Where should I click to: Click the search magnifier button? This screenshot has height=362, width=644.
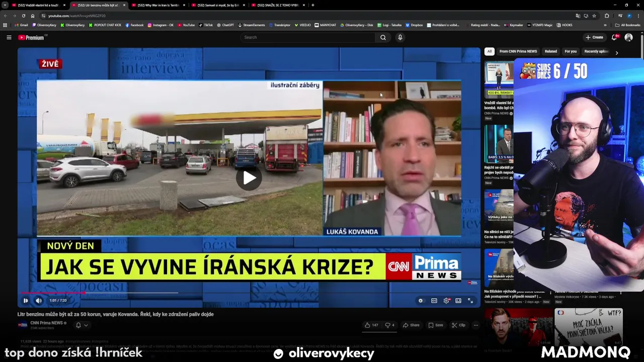click(x=383, y=37)
